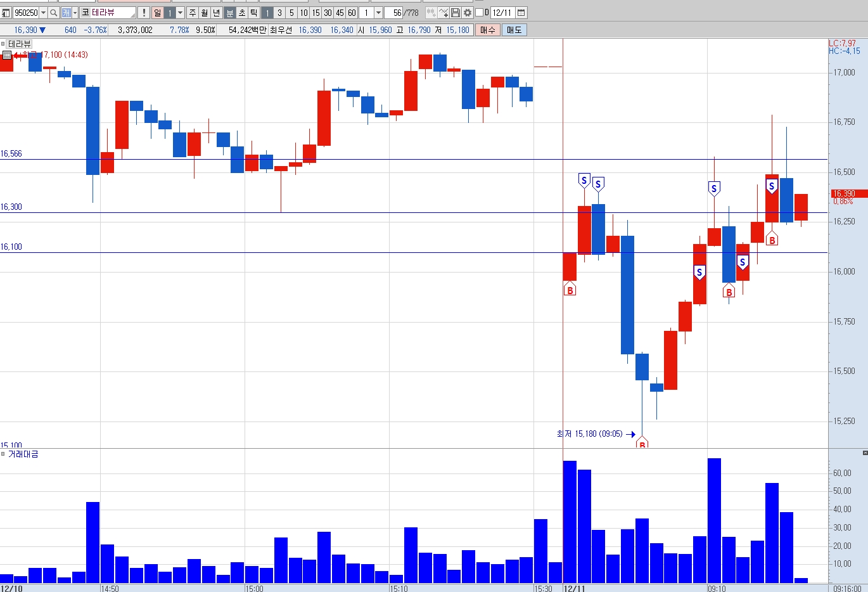Expand the stock code 950250 dropdown
This screenshot has height=592, width=868.
(43, 13)
